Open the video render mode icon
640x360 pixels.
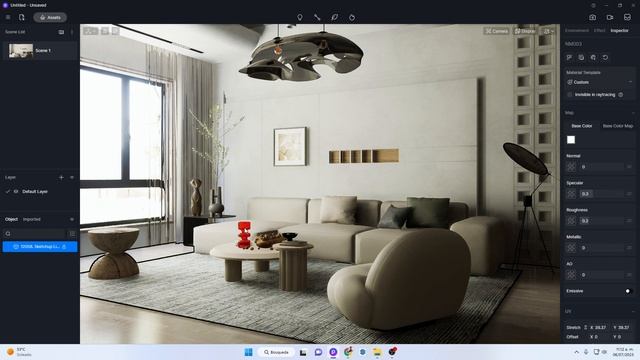610,17
